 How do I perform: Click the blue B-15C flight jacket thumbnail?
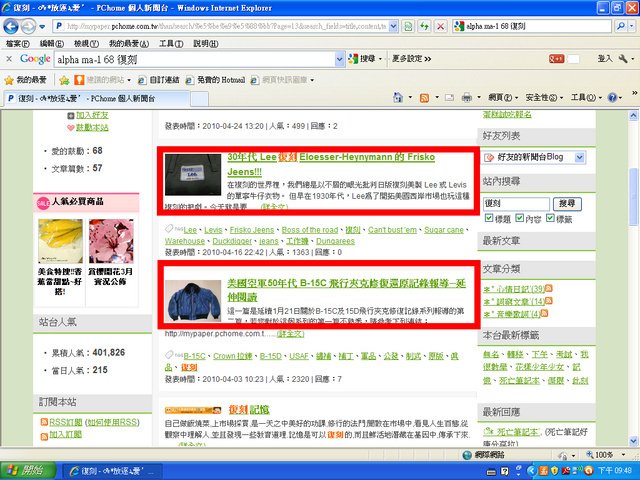click(x=193, y=300)
